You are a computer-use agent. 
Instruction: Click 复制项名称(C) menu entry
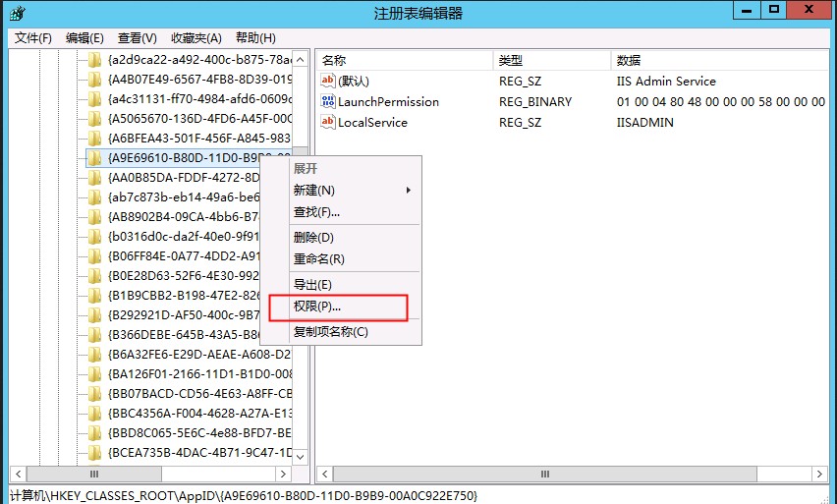tap(330, 331)
